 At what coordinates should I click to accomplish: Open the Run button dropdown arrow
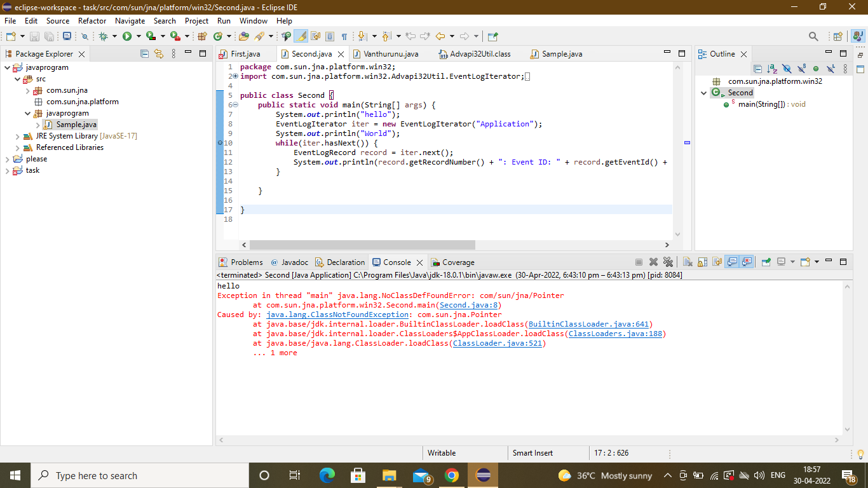(138, 37)
